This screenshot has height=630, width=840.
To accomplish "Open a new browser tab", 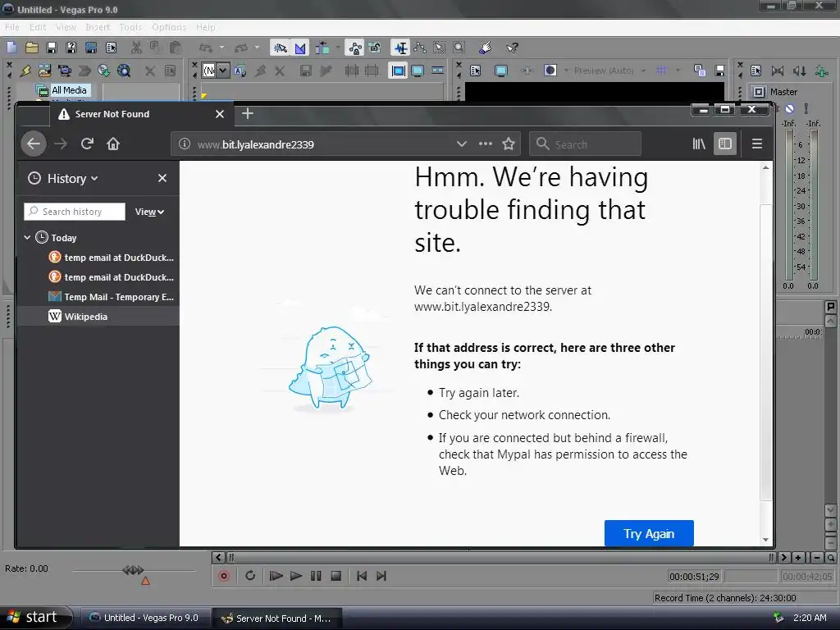I will tap(248, 113).
